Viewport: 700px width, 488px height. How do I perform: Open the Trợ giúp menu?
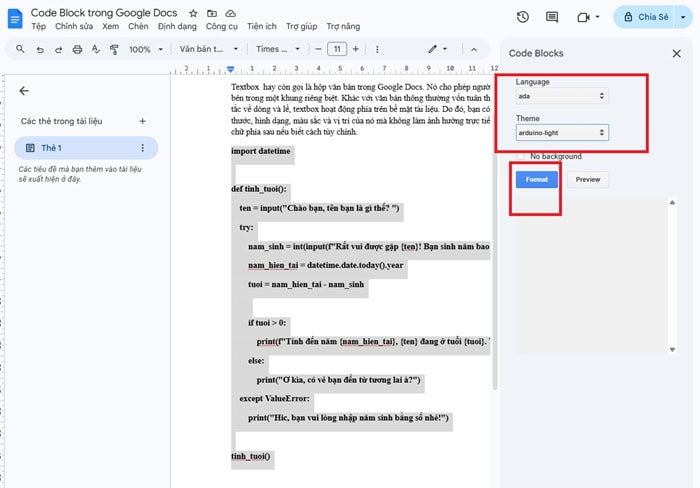coord(301,26)
